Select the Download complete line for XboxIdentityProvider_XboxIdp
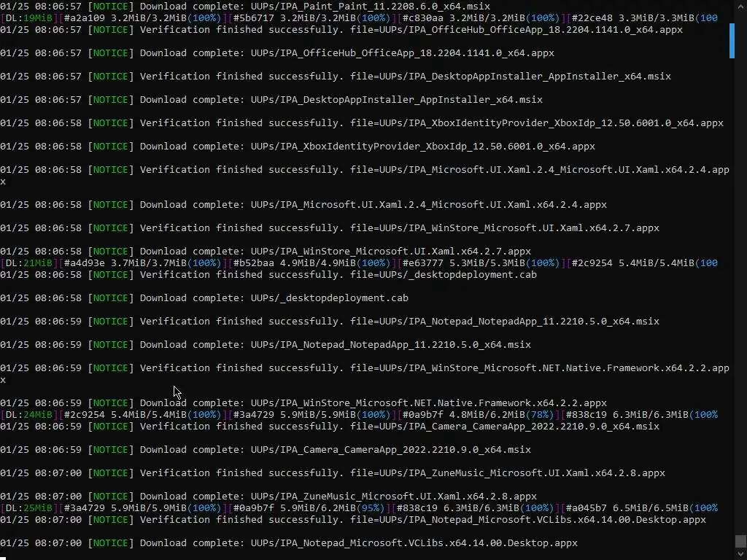The height and width of the screenshot is (560, 747). click(298, 146)
